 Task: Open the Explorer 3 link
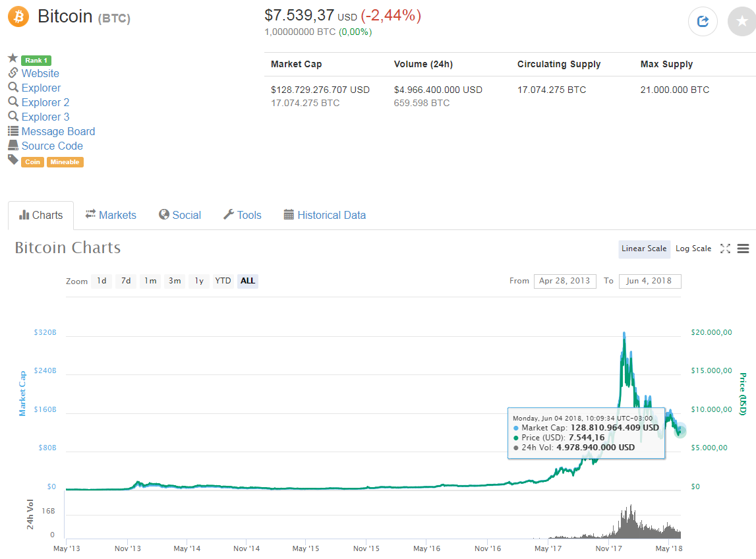click(45, 117)
